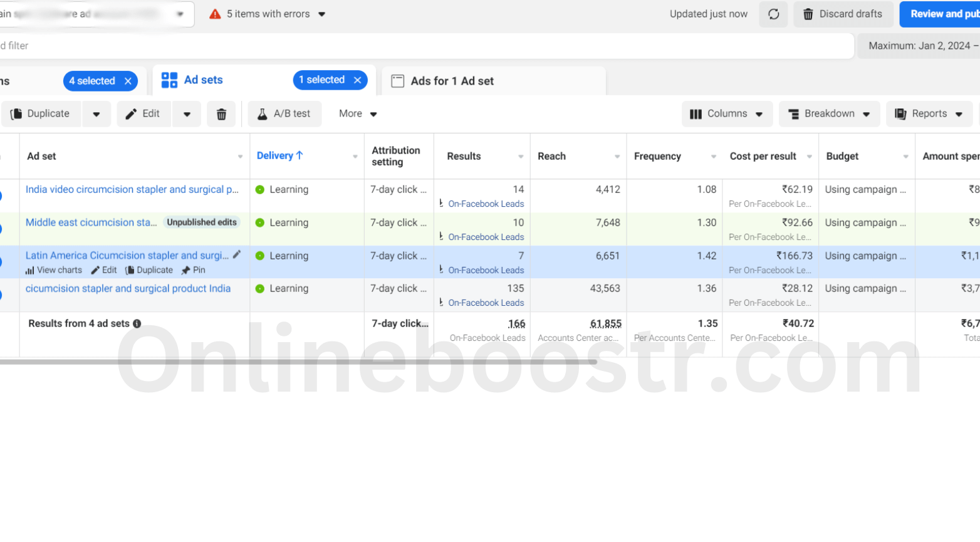Pin the Latin America ad set row

coord(193,270)
